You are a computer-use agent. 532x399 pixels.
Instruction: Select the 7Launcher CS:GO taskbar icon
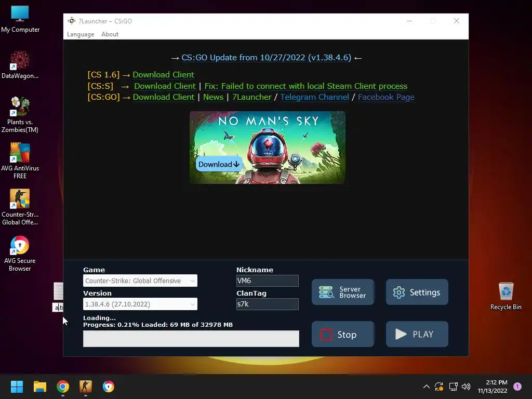tap(86, 387)
